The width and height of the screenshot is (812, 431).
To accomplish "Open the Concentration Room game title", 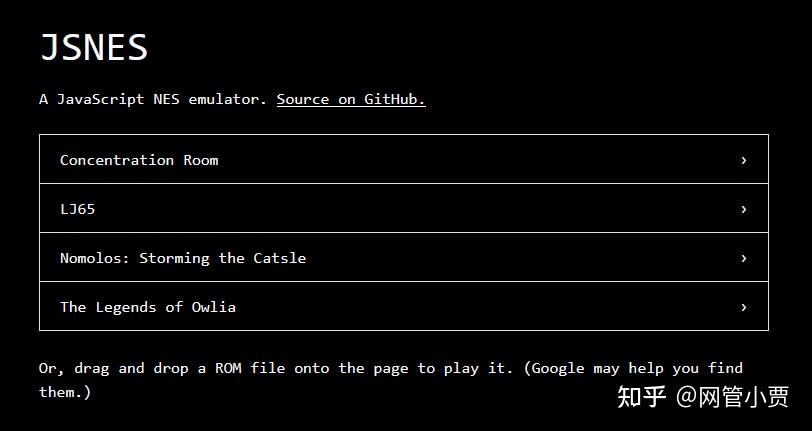I will (x=139, y=160).
